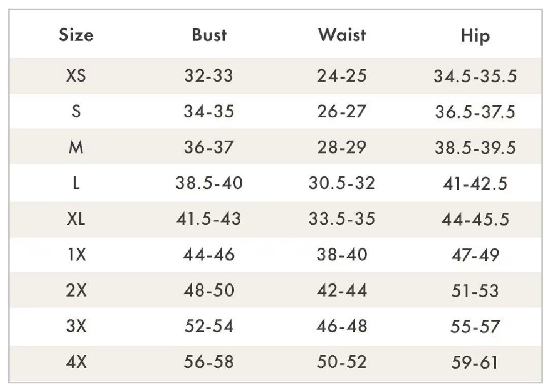Click the 59-61 hip value
Viewport: 553px width, 392px height.
(x=475, y=362)
